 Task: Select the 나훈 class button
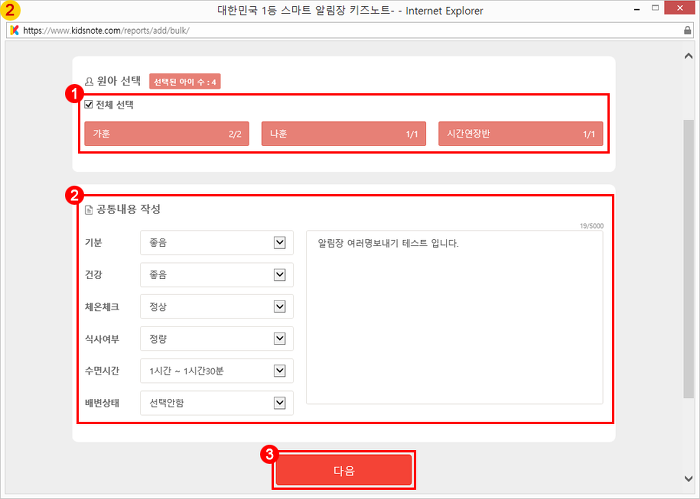(343, 133)
